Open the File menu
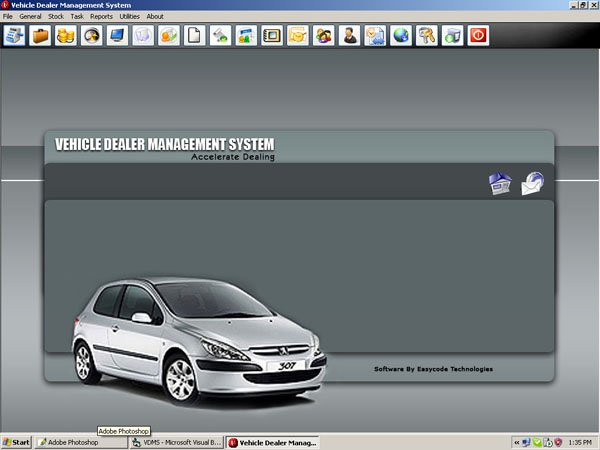600x450 pixels. 8,17
